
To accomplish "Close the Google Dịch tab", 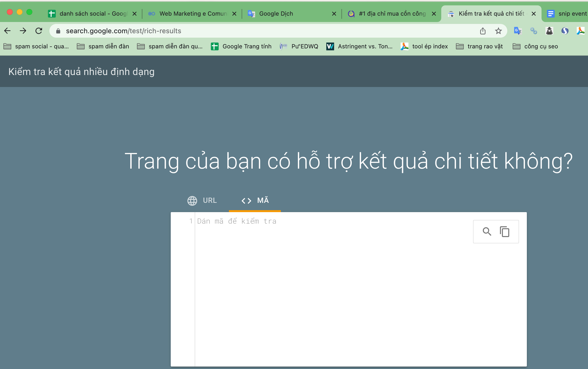I will [x=334, y=14].
